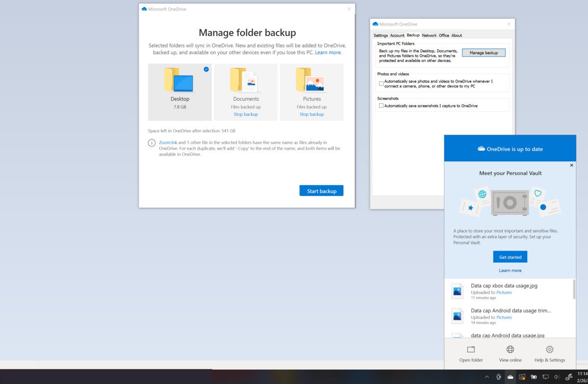This screenshot has height=384, width=588.
Task: Select the Backup tab
Action: [413, 35]
